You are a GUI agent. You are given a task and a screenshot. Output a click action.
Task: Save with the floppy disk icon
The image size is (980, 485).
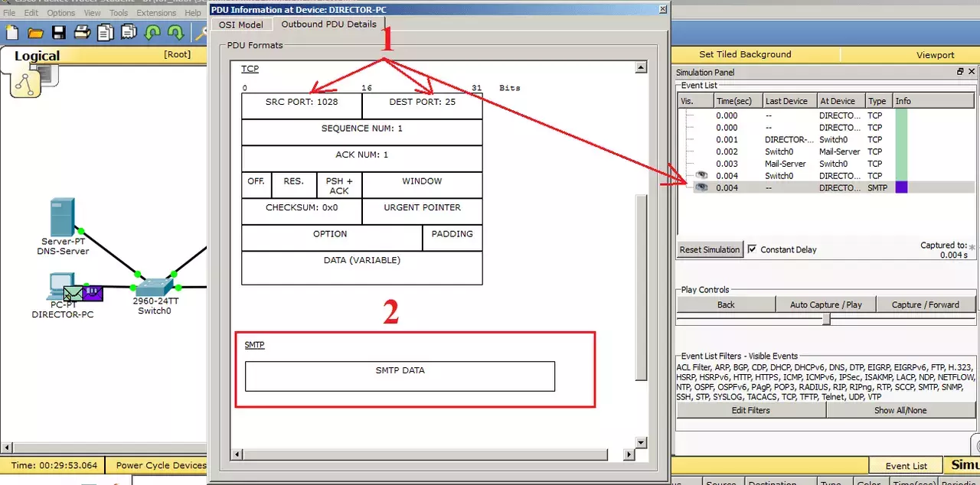[59, 32]
